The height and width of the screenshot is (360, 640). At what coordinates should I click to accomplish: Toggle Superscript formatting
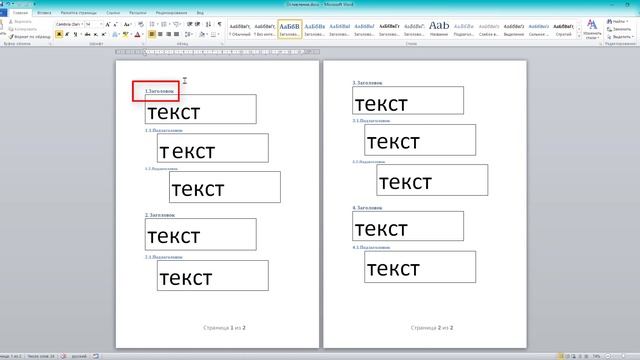(103, 35)
